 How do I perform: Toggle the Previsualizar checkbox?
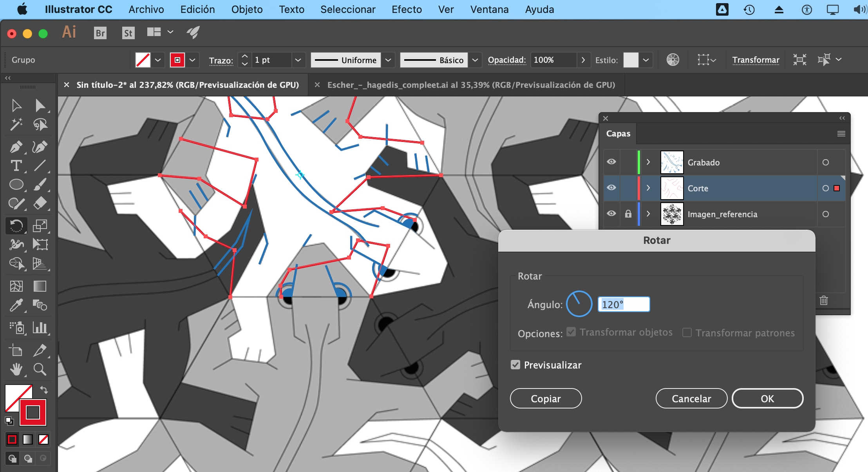(x=515, y=365)
